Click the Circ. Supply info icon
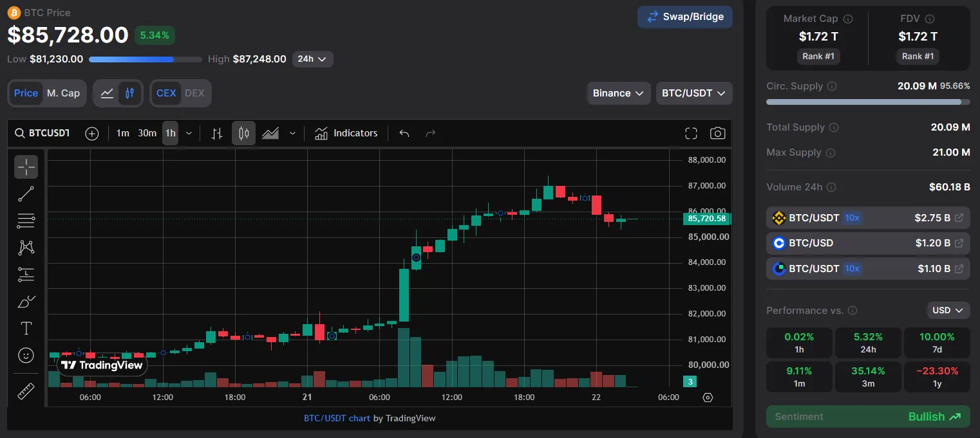 coord(832,86)
